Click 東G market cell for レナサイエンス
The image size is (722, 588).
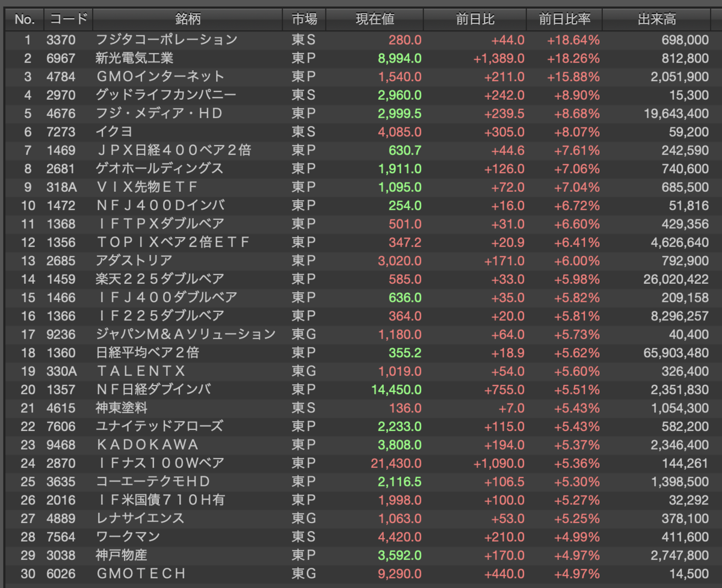tap(303, 518)
